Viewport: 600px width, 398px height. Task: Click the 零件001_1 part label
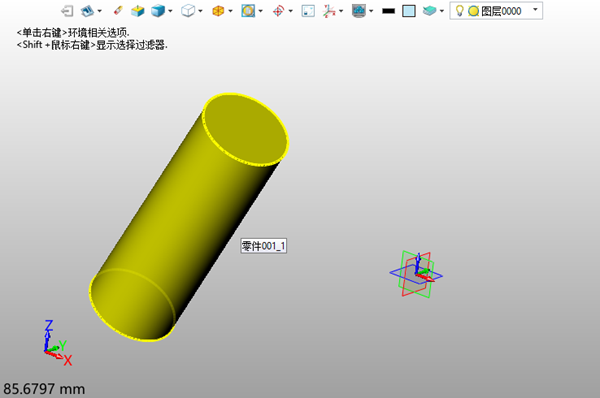(264, 246)
